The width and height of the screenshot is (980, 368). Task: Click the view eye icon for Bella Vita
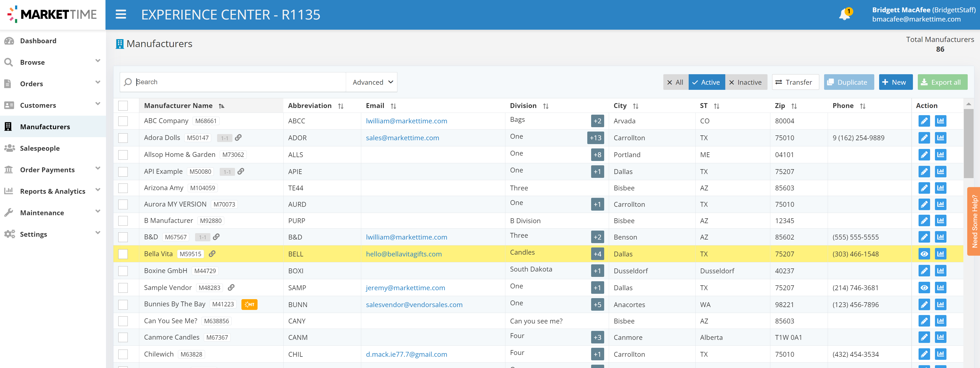pos(924,254)
